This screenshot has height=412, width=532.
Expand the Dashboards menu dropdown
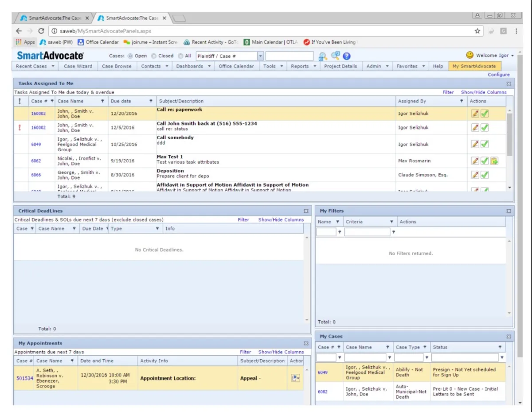(x=209, y=67)
